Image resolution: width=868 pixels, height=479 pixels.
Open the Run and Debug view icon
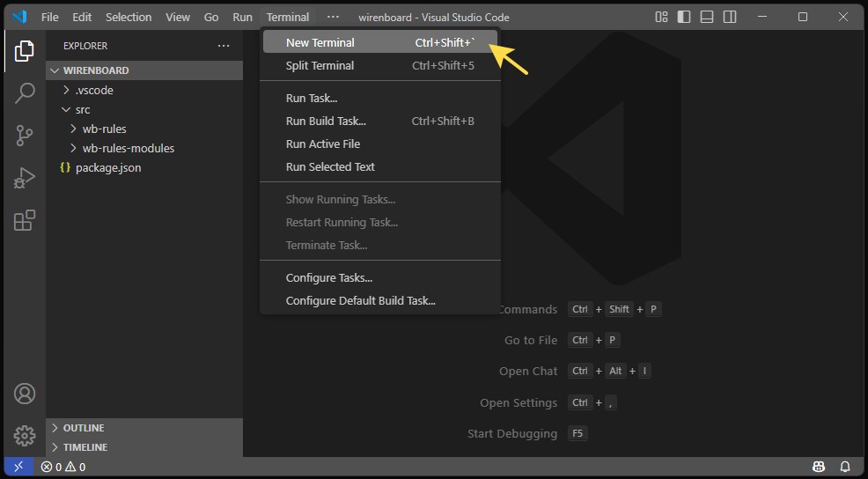coord(25,179)
